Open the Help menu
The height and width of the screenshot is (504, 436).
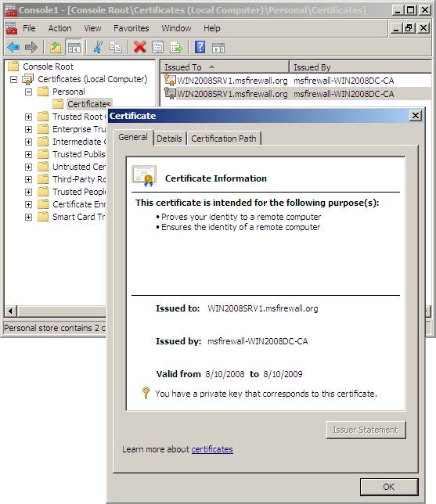(212, 28)
